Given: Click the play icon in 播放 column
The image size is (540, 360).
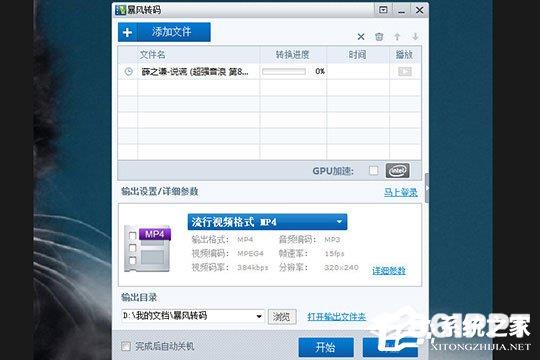Looking at the screenshot, I should coord(405,71).
